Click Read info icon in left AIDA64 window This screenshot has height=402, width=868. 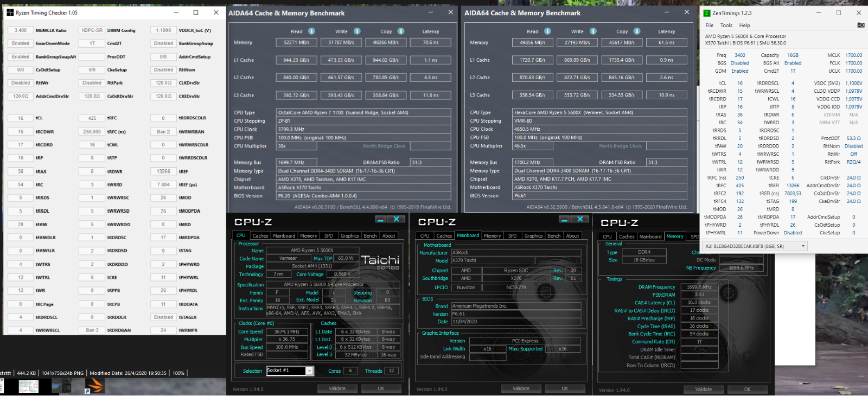[311, 31]
